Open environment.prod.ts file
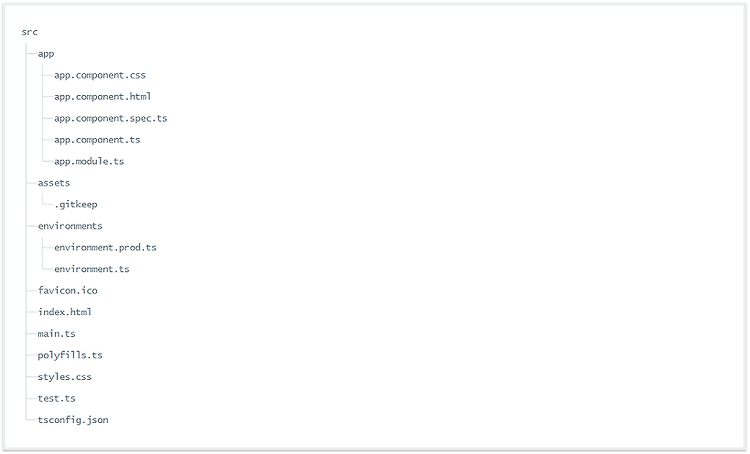The width and height of the screenshot is (750, 454). tap(105, 247)
